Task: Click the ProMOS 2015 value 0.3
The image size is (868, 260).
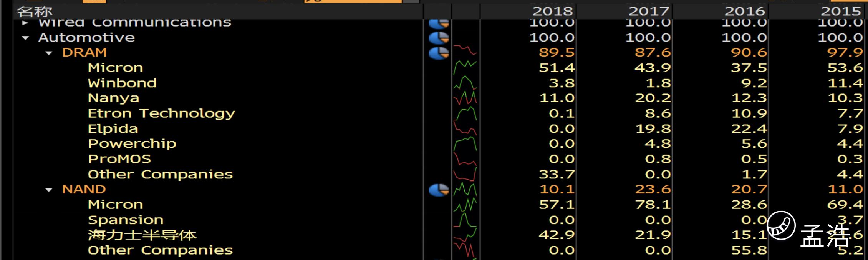Action: tap(850, 159)
